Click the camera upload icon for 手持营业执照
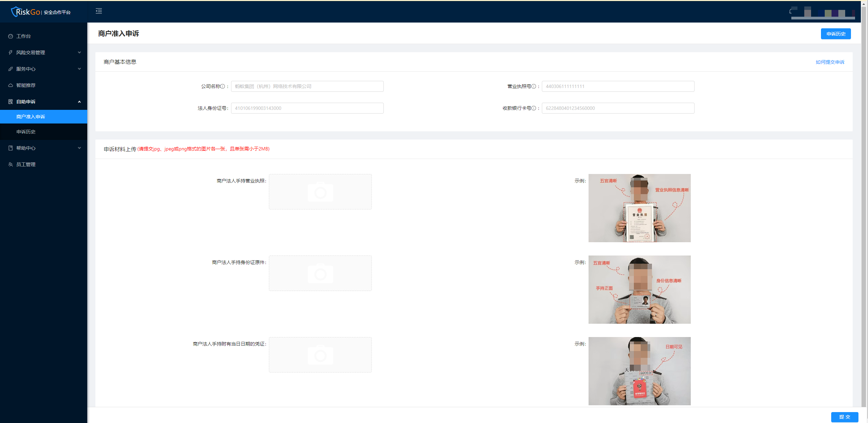Image resolution: width=868 pixels, height=423 pixels. [320, 192]
